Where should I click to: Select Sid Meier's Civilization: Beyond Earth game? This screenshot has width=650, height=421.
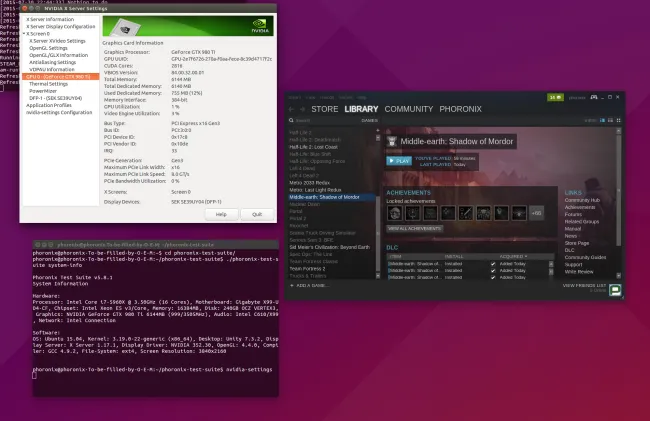coord(330,247)
